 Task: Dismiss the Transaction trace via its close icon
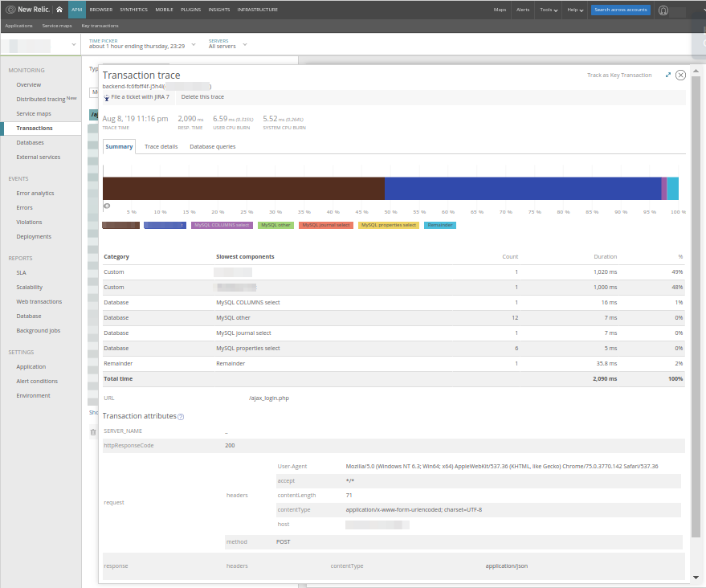pyautogui.click(x=680, y=75)
